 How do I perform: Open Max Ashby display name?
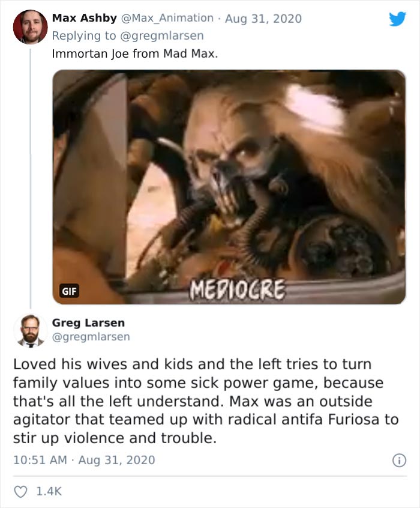click(x=84, y=18)
